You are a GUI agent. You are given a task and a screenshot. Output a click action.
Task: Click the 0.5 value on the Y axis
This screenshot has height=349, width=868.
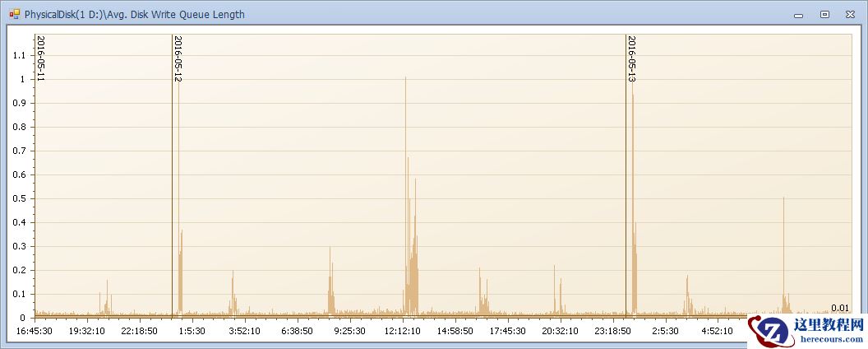[x=20, y=198]
